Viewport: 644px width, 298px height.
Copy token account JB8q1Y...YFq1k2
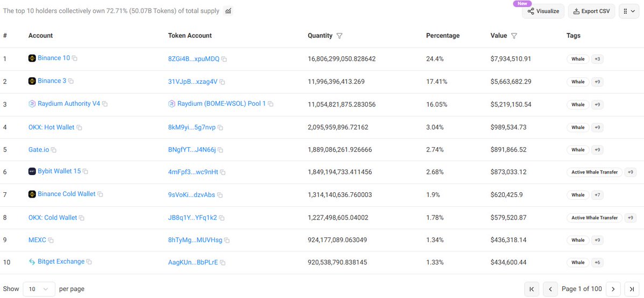[x=222, y=218]
